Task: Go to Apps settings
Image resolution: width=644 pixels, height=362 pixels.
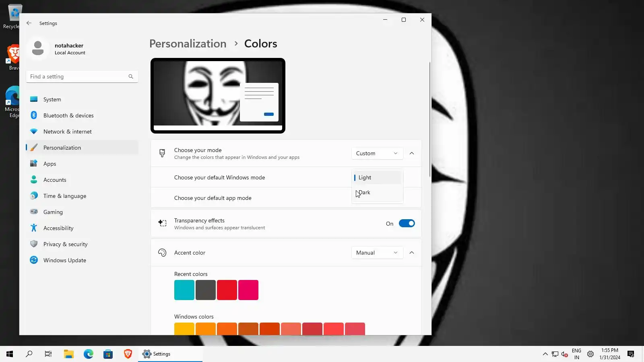Action: coord(82,164)
